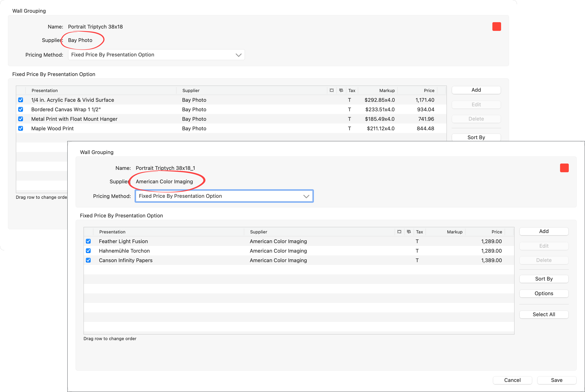Uncheck the Feather Light Fusion checkbox

point(88,241)
